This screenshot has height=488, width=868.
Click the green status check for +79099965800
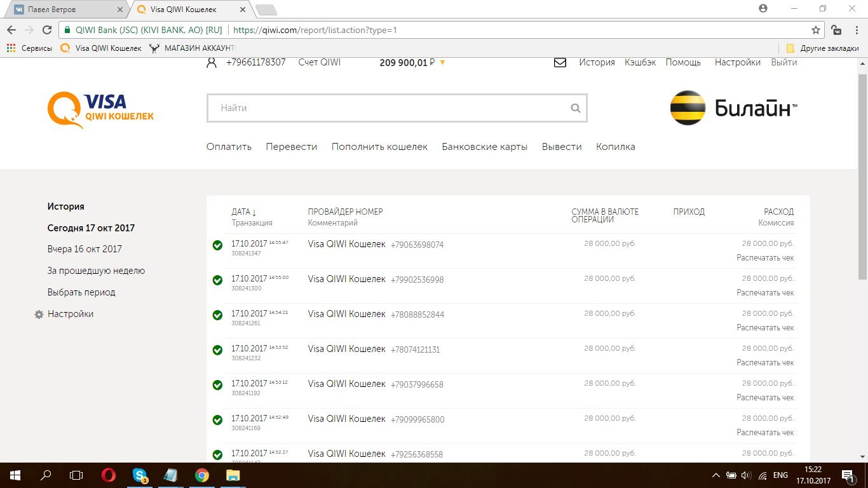click(217, 420)
